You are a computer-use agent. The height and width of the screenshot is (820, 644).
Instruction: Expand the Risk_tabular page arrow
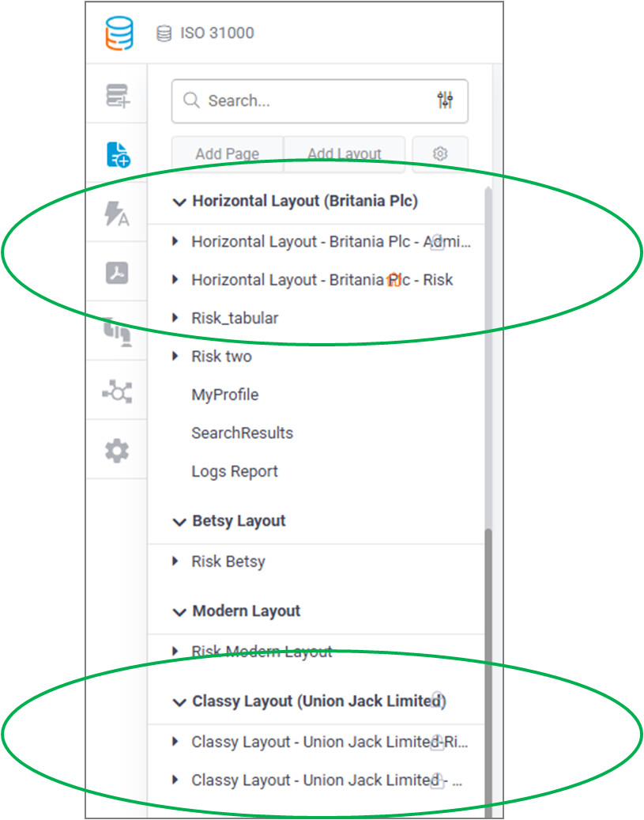(175, 317)
